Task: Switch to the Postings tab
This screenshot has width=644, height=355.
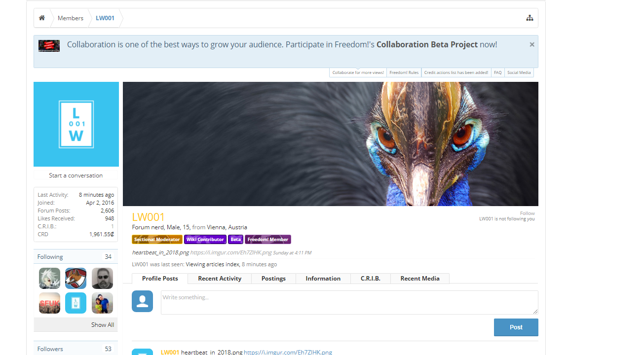Action: pos(273,279)
